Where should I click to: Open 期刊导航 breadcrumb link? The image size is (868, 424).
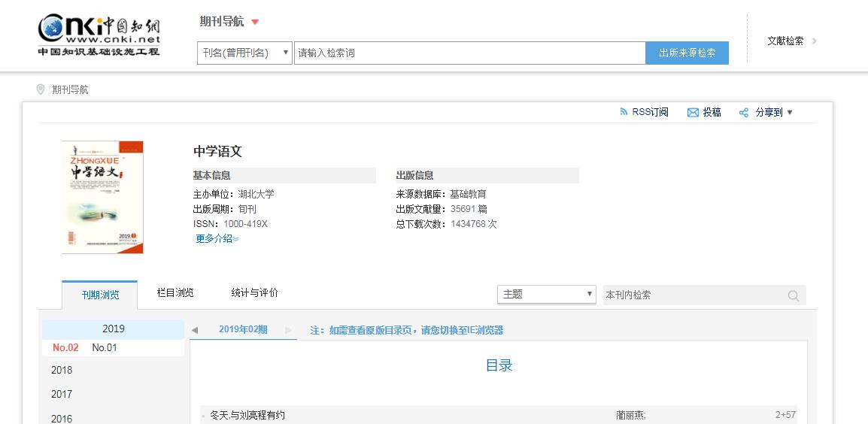70,89
